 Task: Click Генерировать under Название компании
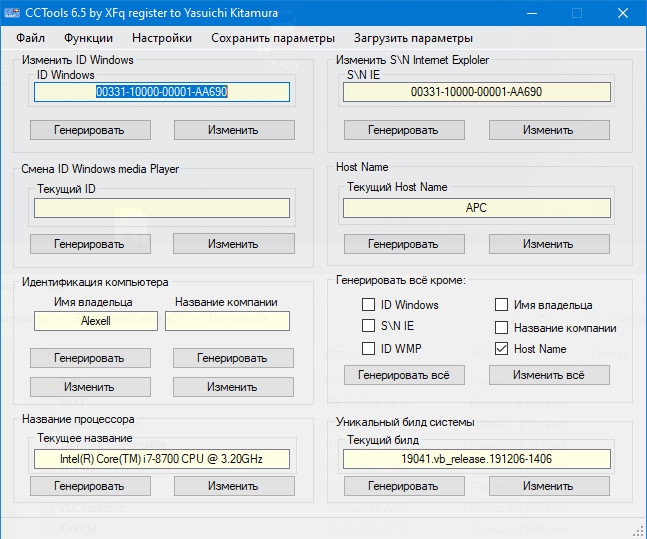[233, 358]
